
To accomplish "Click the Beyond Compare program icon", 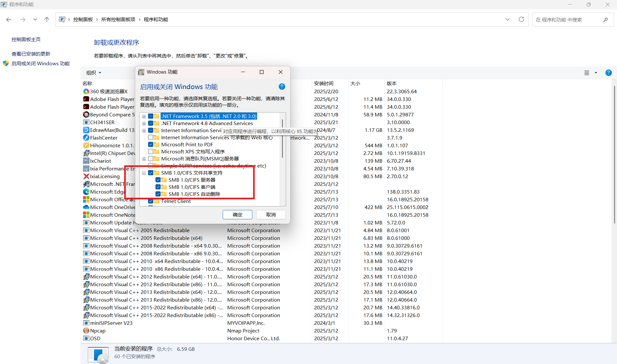I will coord(86,114).
